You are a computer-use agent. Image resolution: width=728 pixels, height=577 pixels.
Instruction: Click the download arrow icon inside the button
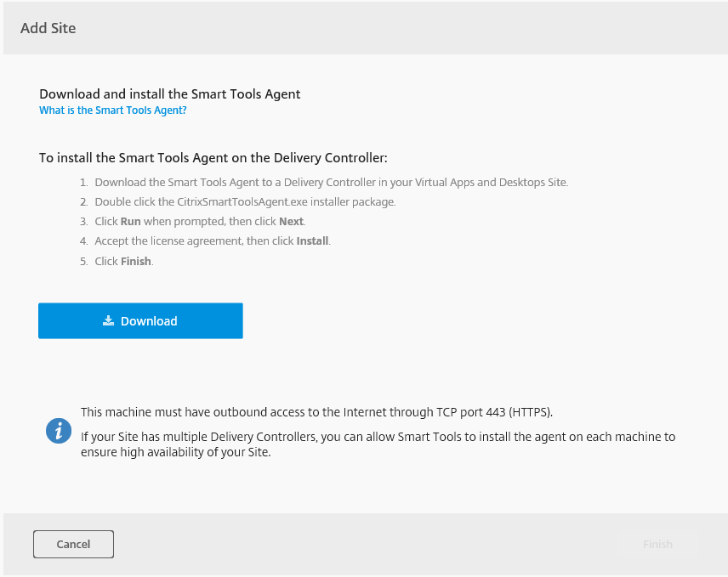108,321
